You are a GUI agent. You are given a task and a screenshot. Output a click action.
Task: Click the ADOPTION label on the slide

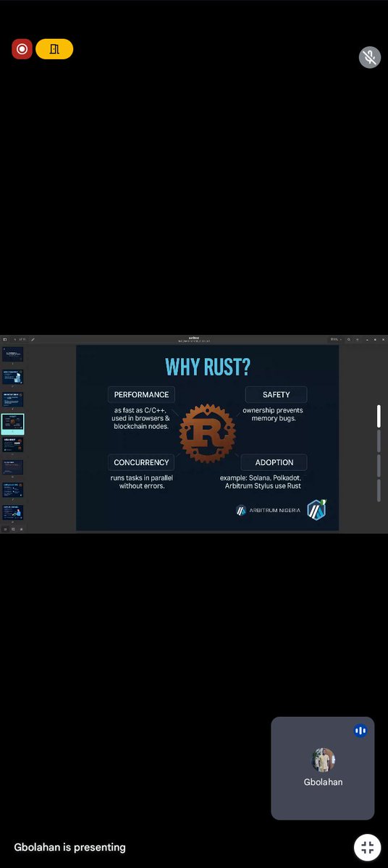tap(274, 462)
